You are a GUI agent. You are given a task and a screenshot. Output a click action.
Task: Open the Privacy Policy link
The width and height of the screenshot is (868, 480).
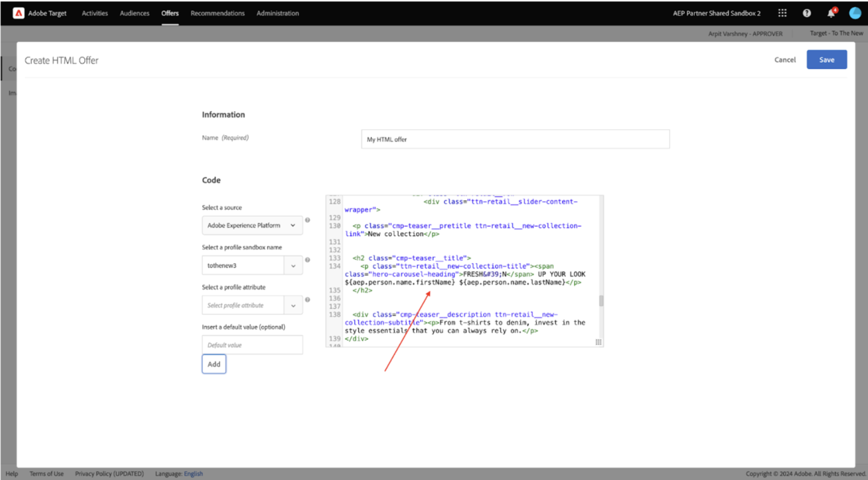pos(109,473)
